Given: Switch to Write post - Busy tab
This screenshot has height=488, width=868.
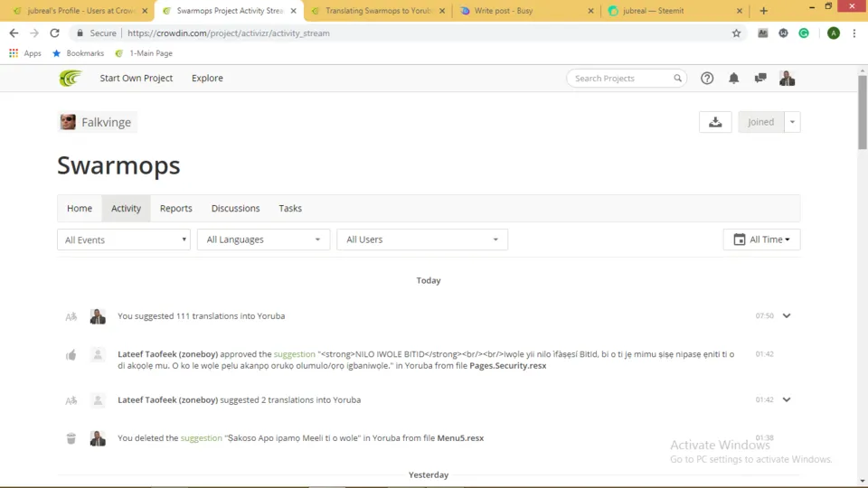Looking at the screenshot, I should [526, 11].
